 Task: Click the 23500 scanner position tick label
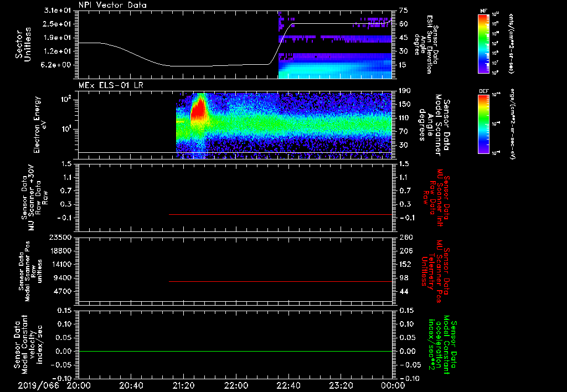pyautogui.click(x=60, y=238)
